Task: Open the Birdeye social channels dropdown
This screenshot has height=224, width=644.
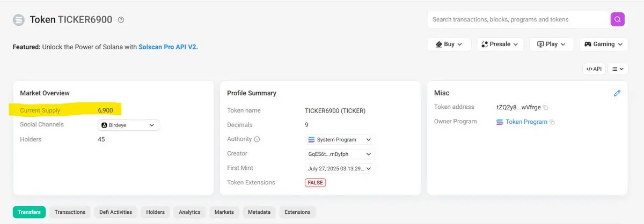Action: (128, 125)
